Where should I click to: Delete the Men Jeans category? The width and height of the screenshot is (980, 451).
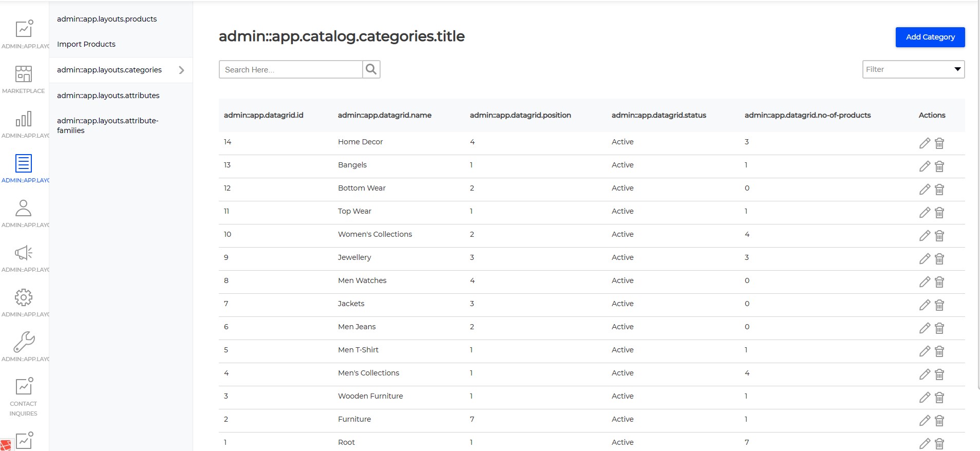click(x=939, y=328)
